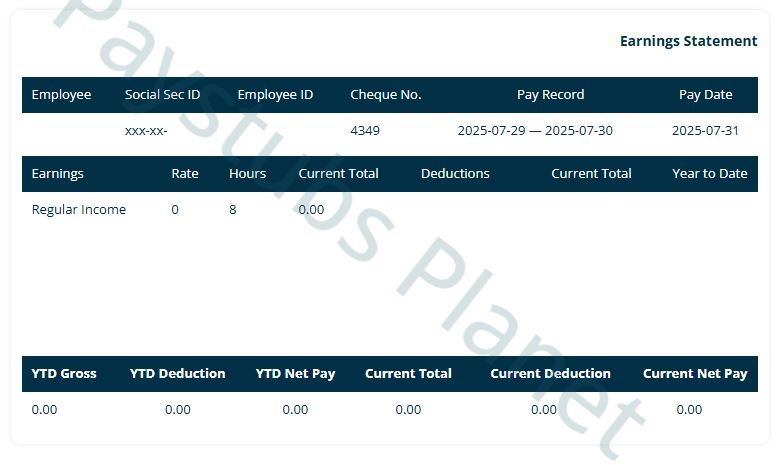Viewport: 776px width, 465px height.
Task: Click the Earnings Statement title
Action: (688, 41)
